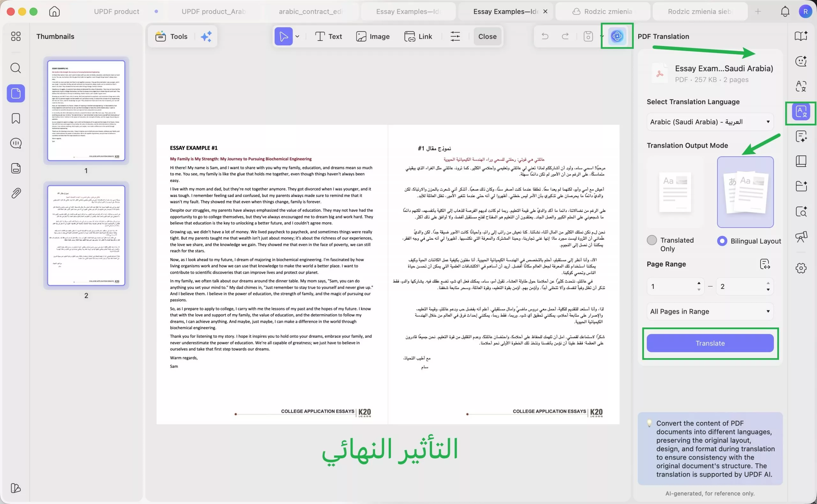Screen dimensions: 817x504
Task: Expand the save options dropdown arrow
Action: click(x=602, y=36)
